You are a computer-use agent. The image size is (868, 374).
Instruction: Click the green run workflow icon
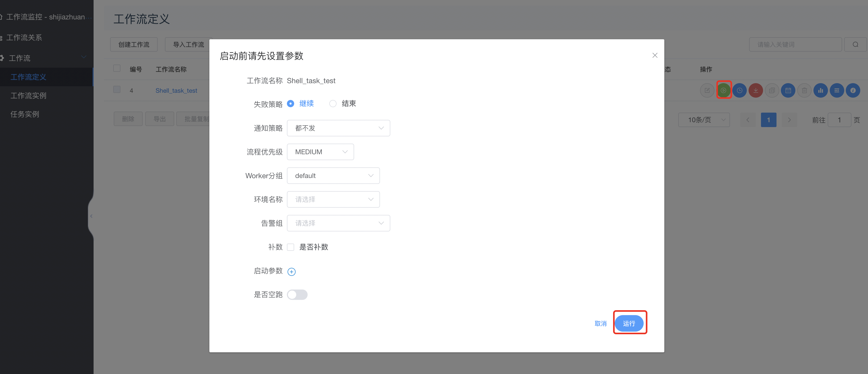click(x=724, y=90)
